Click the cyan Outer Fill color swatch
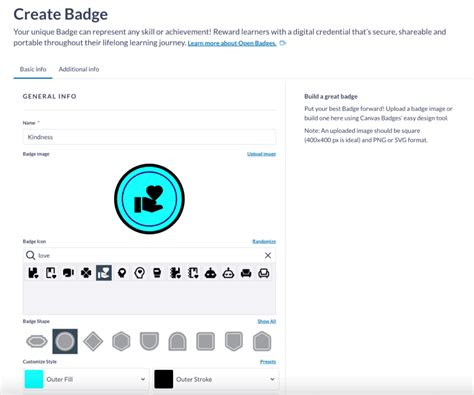The width and height of the screenshot is (474, 395). 34,379
